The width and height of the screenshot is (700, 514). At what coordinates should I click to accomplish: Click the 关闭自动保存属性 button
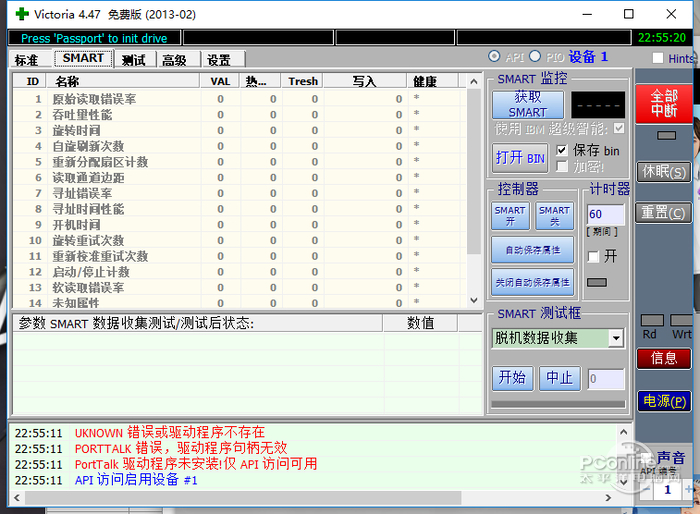coord(533,282)
